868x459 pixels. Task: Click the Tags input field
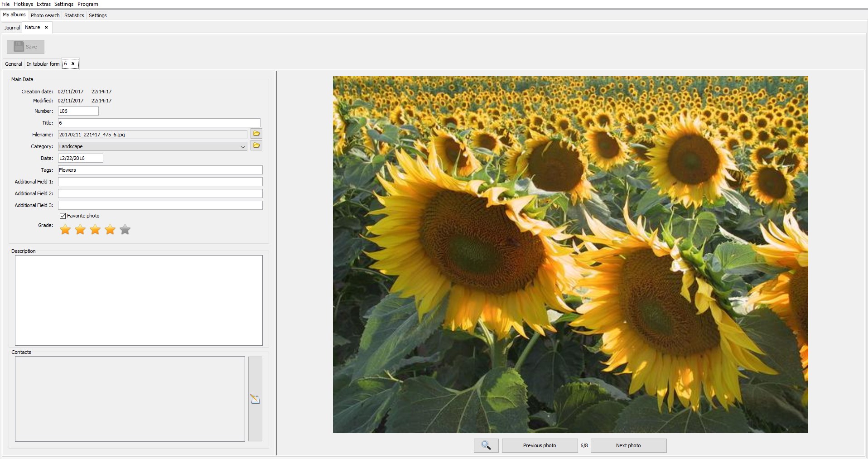pyautogui.click(x=160, y=170)
